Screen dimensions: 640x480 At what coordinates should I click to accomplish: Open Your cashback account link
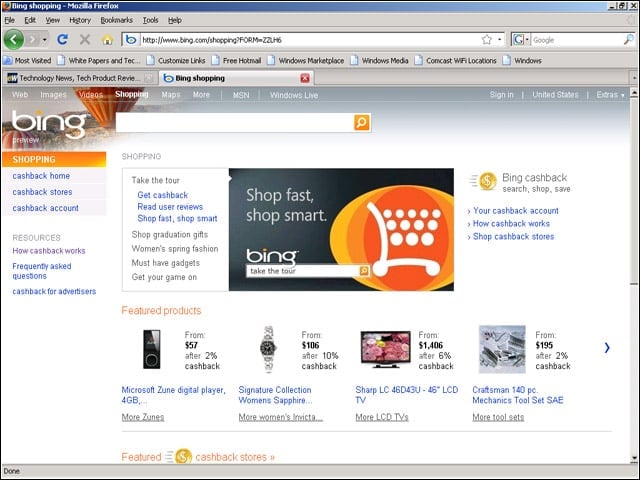pyautogui.click(x=516, y=211)
